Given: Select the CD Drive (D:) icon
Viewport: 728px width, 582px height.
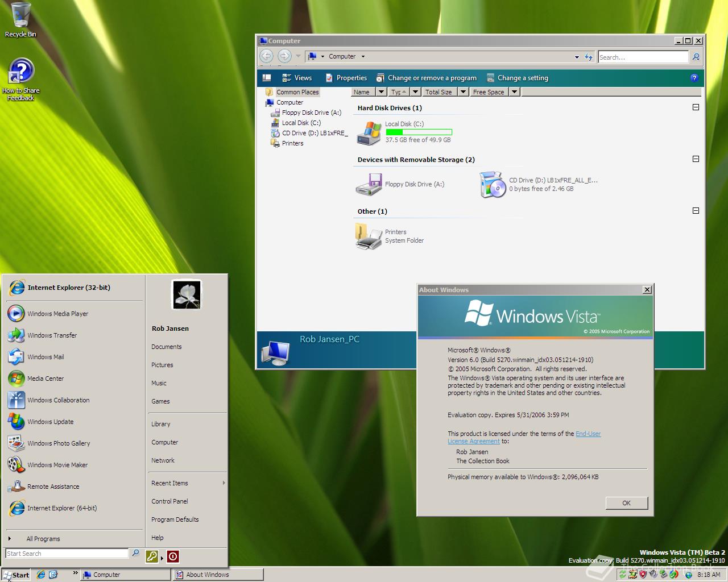Looking at the screenshot, I should pyautogui.click(x=493, y=185).
